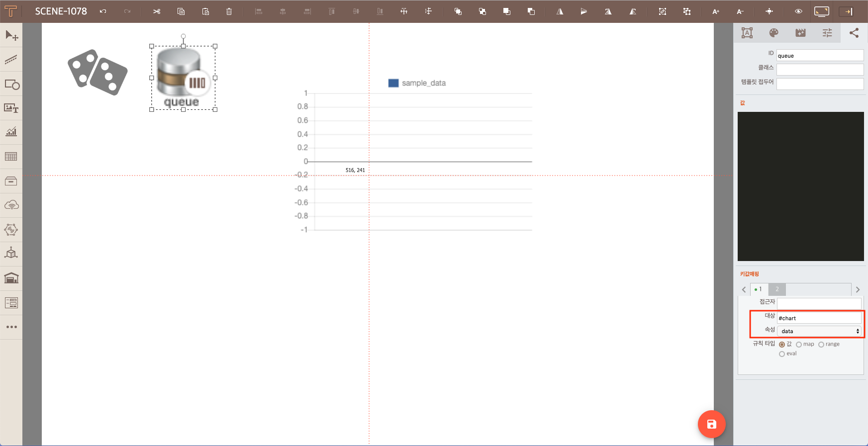Open the chart components tool
868x446 pixels.
tap(11, 132)
